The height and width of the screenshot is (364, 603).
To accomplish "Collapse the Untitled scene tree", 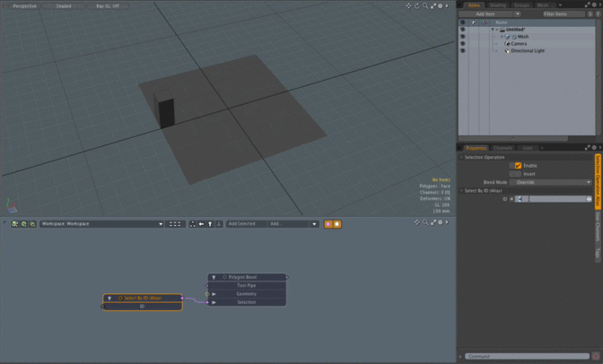I will coord(493,30).
